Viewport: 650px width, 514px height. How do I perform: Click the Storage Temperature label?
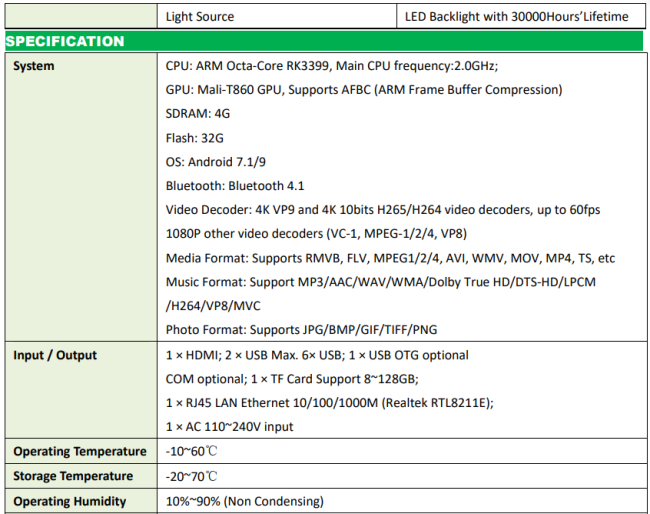[73, 476]
